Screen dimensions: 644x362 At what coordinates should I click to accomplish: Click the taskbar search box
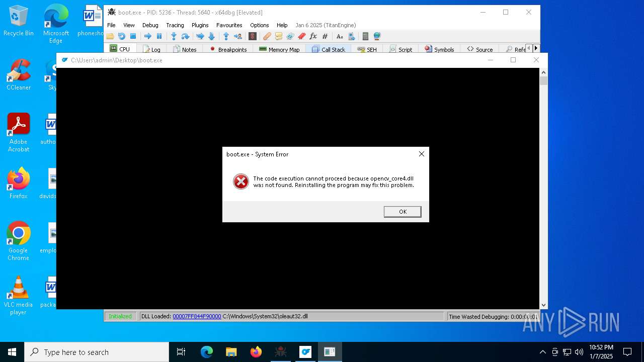pyautogui.click(x=97, y=352)
